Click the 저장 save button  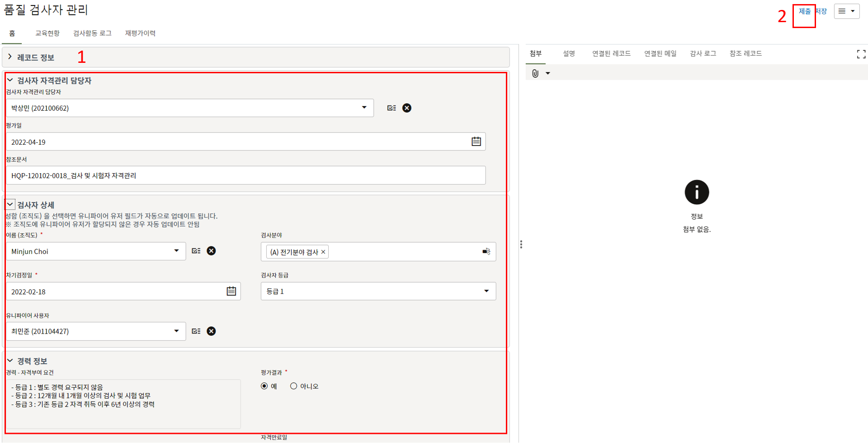coord(821,11)
